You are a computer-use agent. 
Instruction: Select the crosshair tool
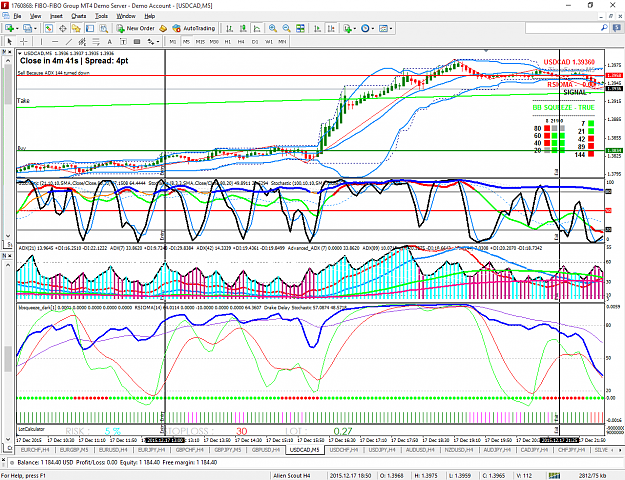24,41
